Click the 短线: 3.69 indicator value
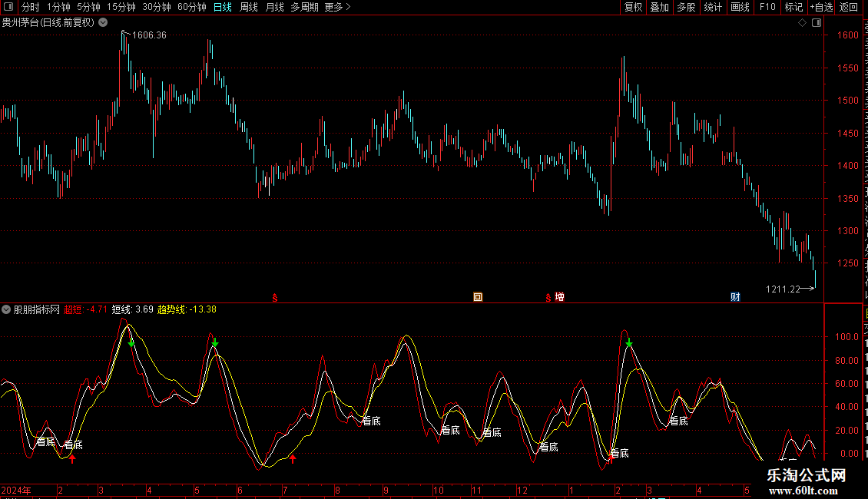The image size is (868, 499). pos(132,310)
